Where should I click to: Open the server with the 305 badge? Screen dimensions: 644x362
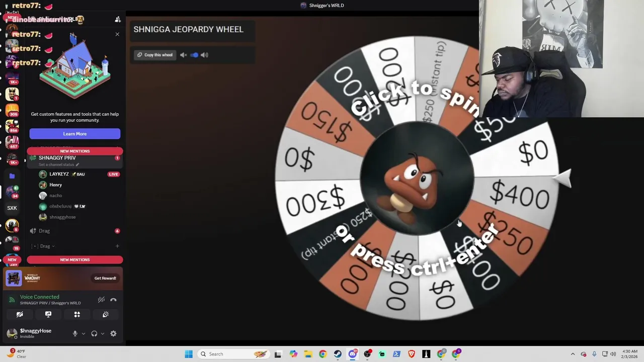(x=12, y=110)
